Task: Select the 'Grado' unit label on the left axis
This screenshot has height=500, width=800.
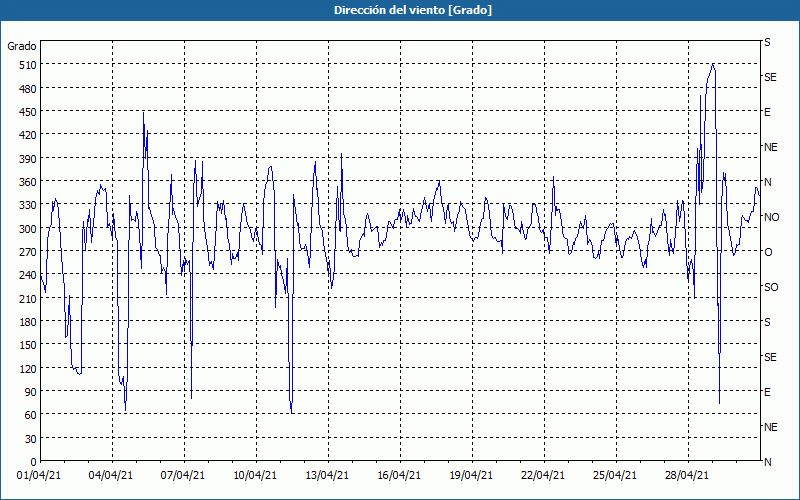Action: click(22, 46)
